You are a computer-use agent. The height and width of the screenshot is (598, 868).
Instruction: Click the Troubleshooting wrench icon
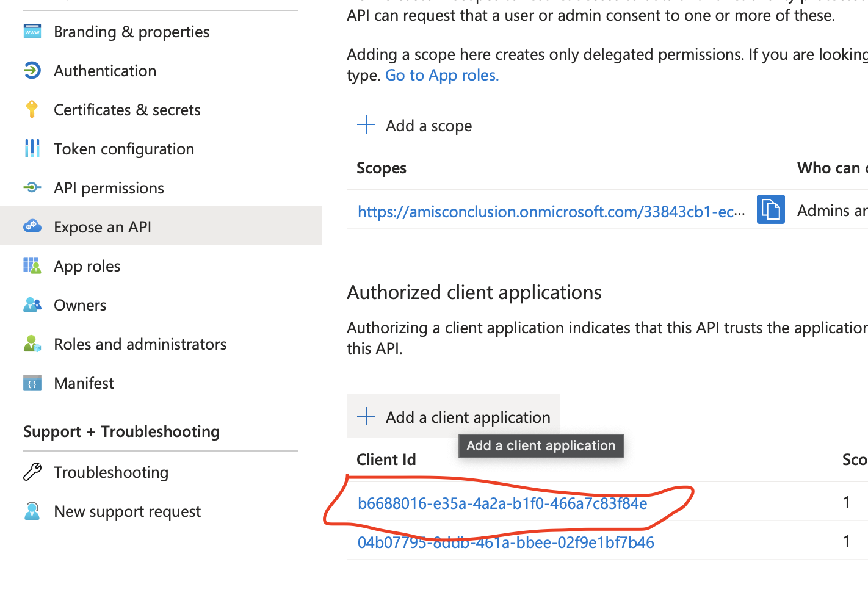tap(32, 471)
